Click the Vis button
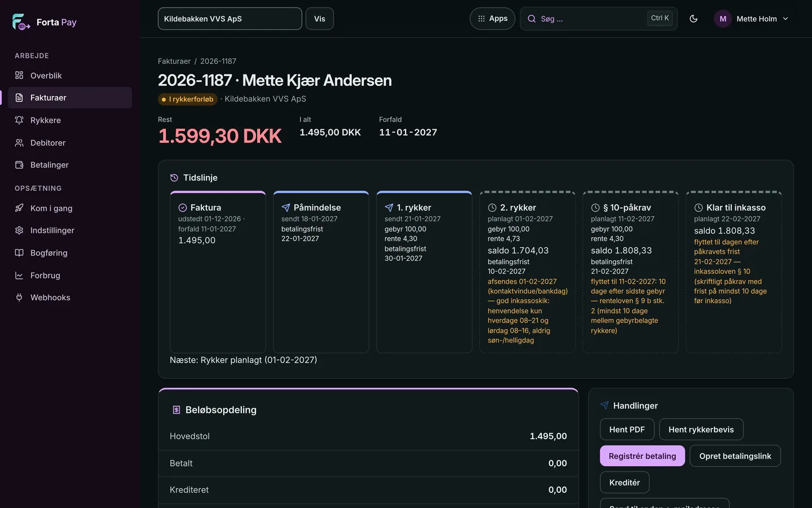The width and height of the screenshot is (812, 508). (x=320, y=19)
